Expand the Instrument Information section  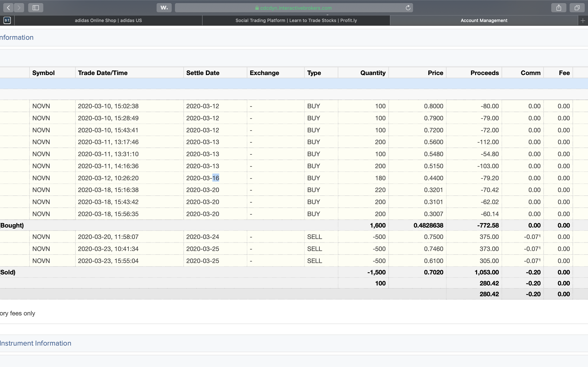pyautogui.click(x=36, y=343)
